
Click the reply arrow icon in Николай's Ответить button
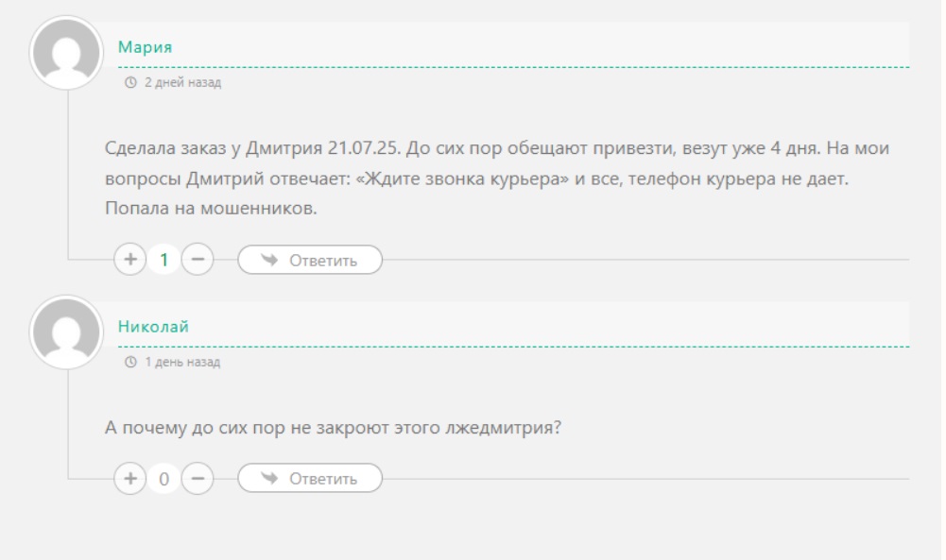[x=268, y=479]
